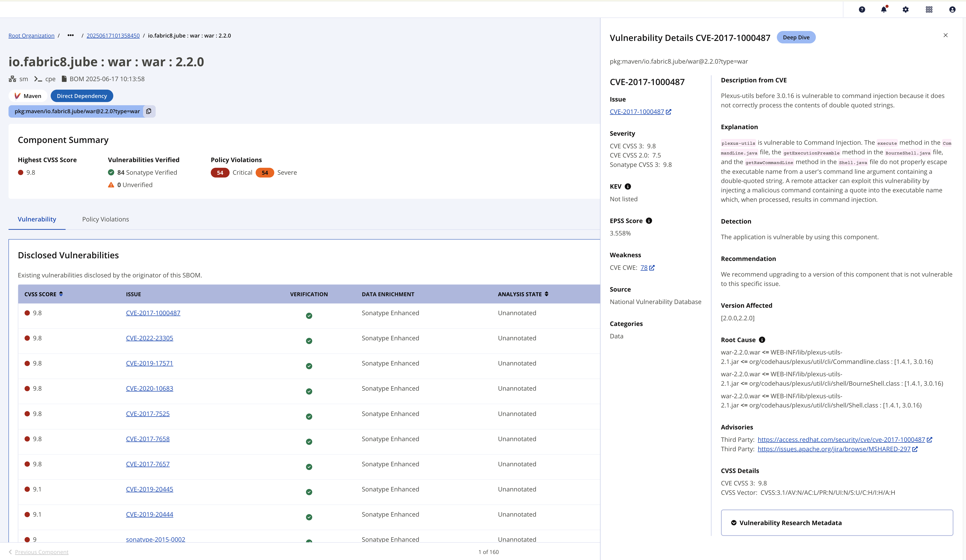Open CVE-2020-10683 in the table
This screenshot has width=966, height=560.
click(149, 388)
